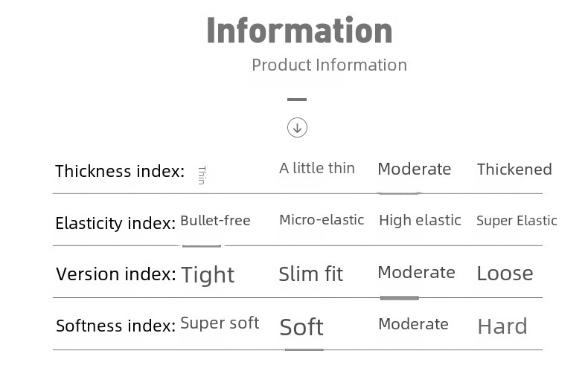Screen dimensions: 588x365
Task: Pick the "Thickened" thickness option
Action: coord(514,169)
